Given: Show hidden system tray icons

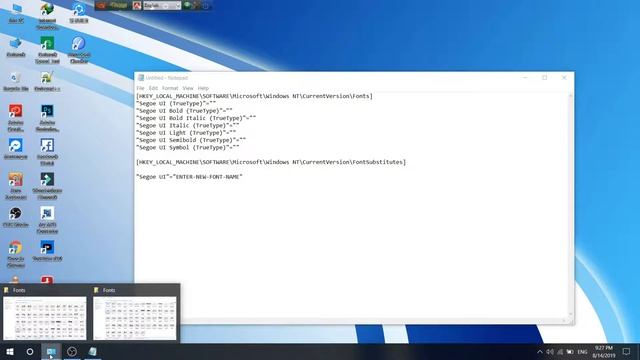Looking at the screenshot, I should (x=540, y=352).
